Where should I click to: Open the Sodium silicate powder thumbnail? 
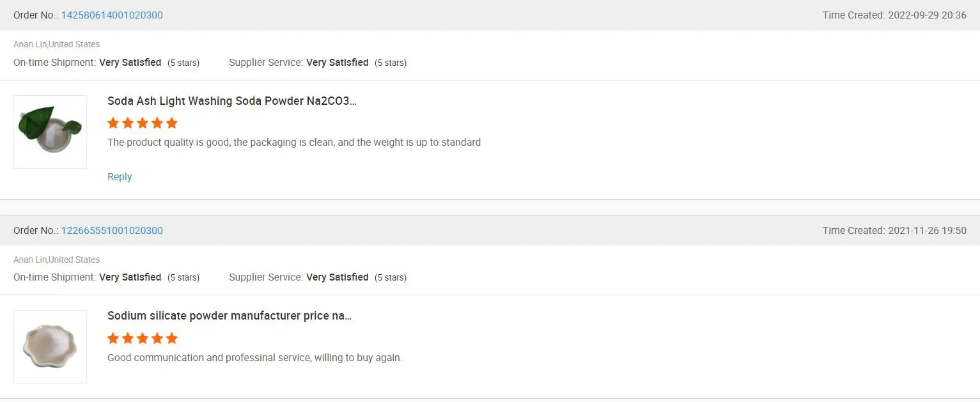(x=50, y=346)
